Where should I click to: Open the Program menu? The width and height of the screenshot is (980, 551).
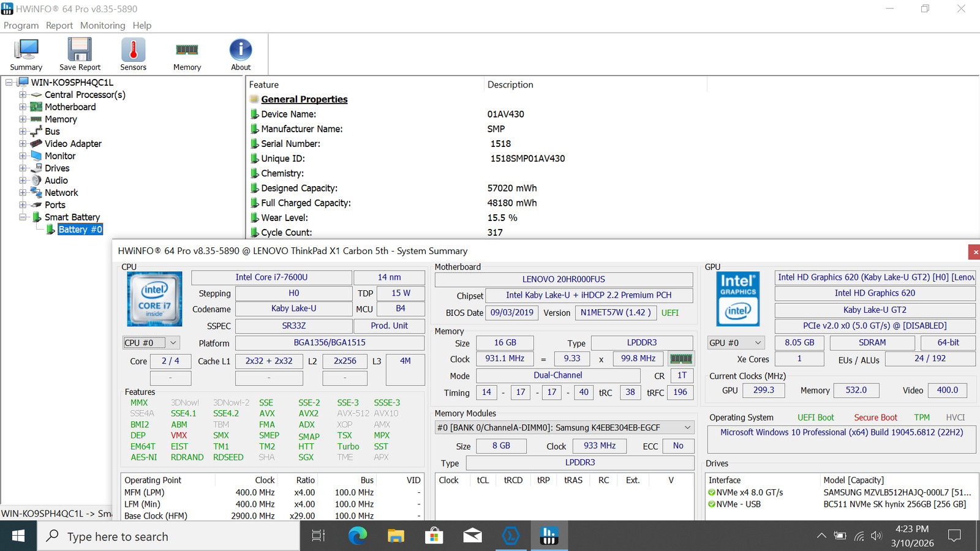pos(21,26)
